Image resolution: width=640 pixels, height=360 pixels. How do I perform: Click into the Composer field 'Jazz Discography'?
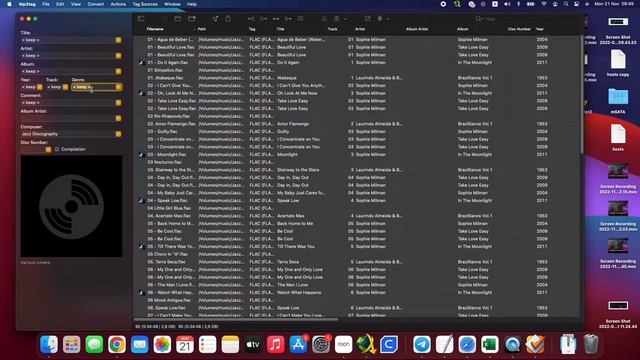(68, 134)
